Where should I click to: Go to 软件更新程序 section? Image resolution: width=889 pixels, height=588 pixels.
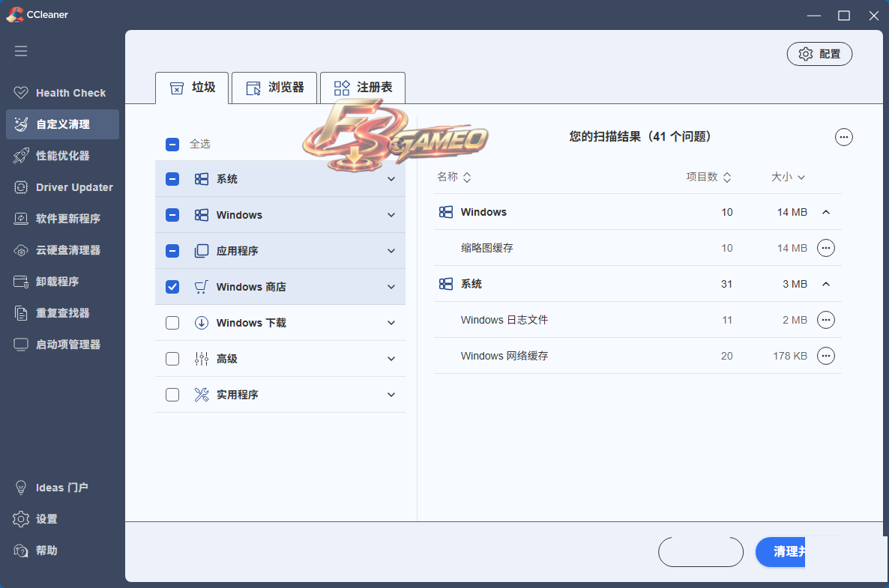click(62, 219)
